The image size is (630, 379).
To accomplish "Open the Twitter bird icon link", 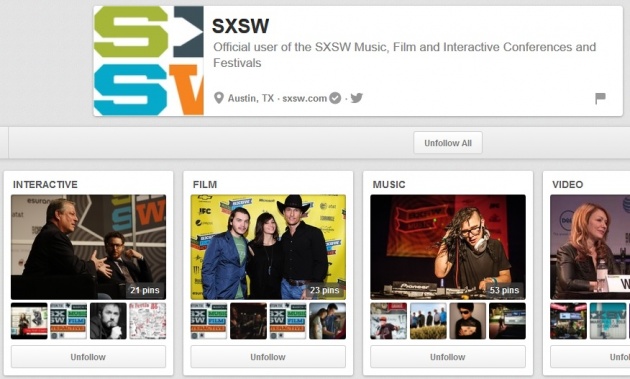I will point(356,98).
